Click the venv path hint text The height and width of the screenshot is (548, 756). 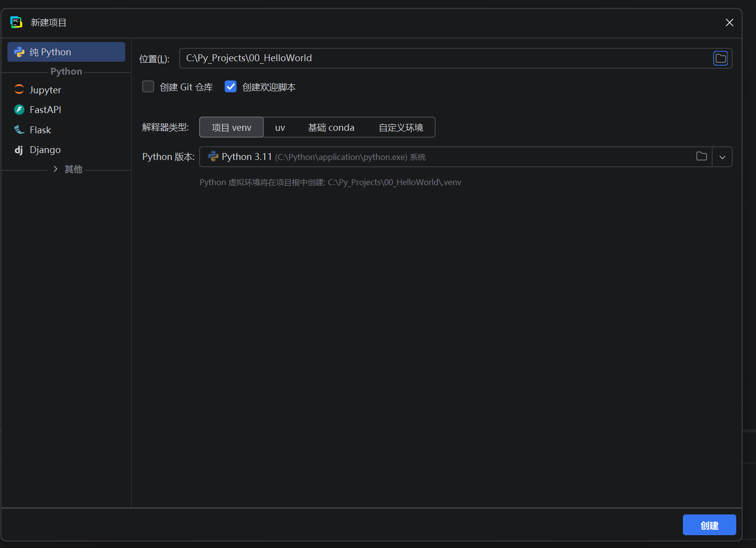(x=330, y=182)
